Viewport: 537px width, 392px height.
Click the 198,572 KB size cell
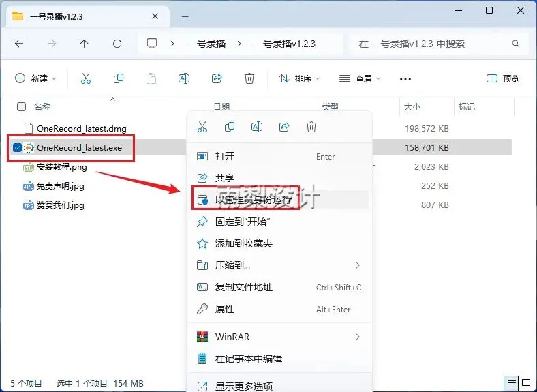coord(427,128)
